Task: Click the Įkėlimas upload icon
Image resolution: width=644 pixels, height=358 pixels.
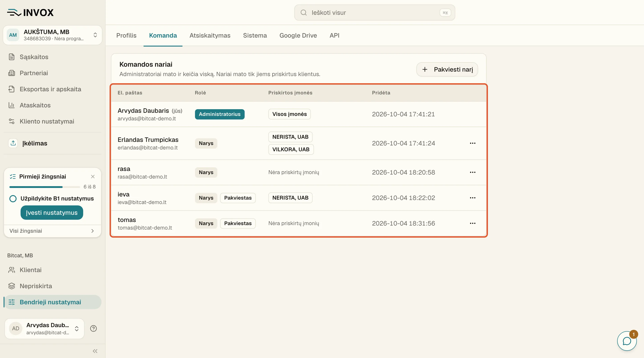Action: coord(13,143)
